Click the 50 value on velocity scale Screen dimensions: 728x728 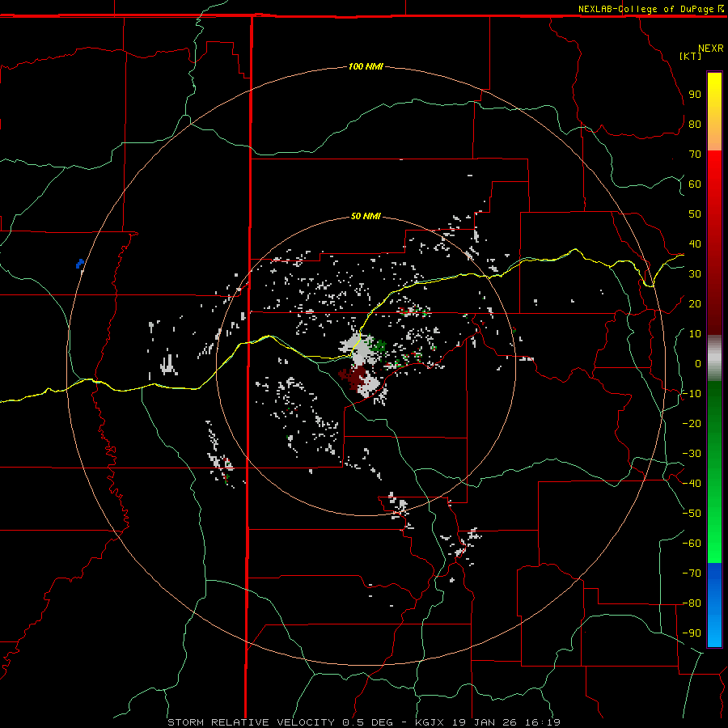click(x=695, y=214)
